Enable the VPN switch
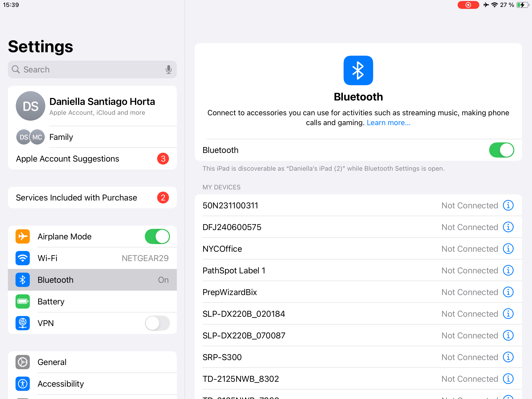532x399 pixels. coord(157,323)
